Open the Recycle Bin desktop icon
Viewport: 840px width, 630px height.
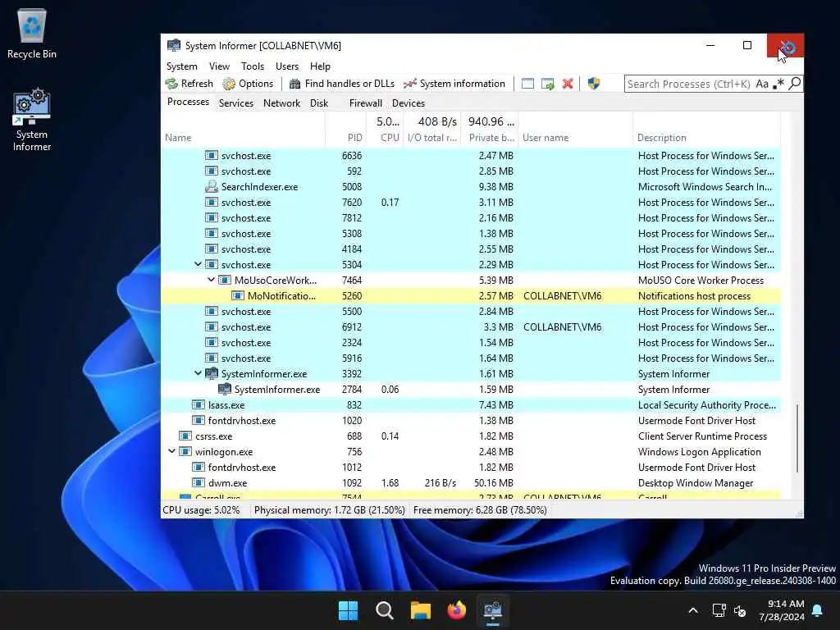tap(32, 34)
